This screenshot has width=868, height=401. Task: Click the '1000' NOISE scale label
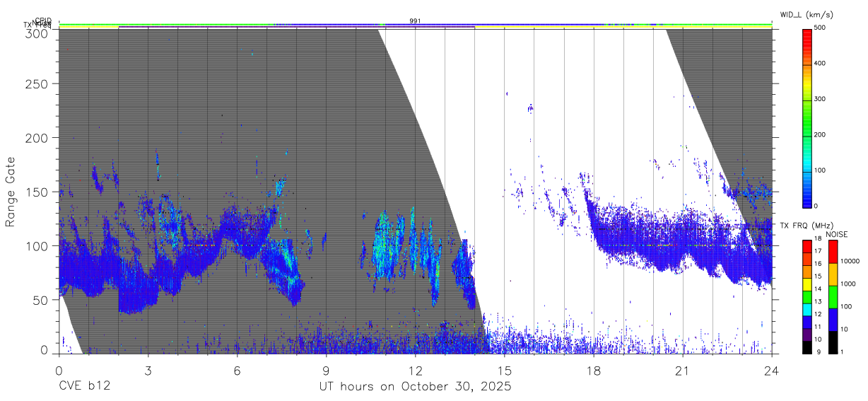[x=848, y=284]
